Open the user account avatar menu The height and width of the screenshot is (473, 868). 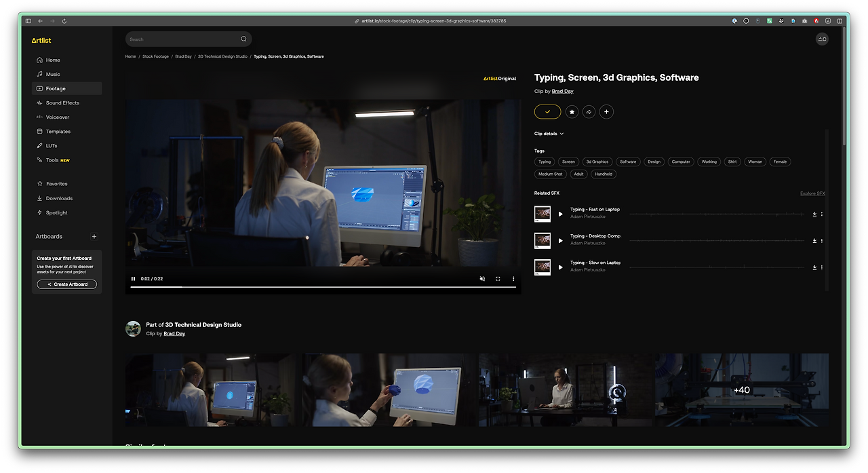click(822, 39)
